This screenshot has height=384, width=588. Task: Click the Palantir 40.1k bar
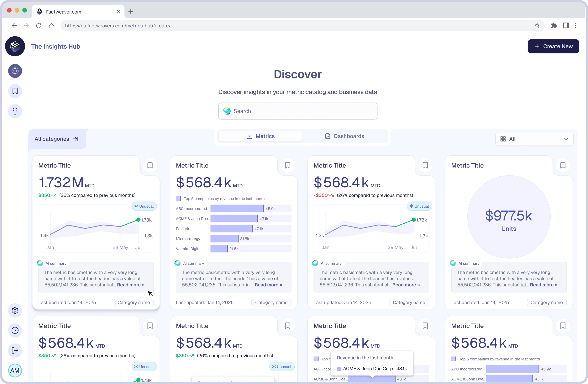click(x=232, y=228)
